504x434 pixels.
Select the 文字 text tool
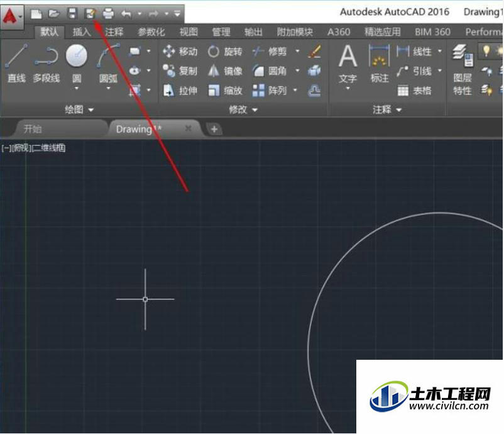348,64
